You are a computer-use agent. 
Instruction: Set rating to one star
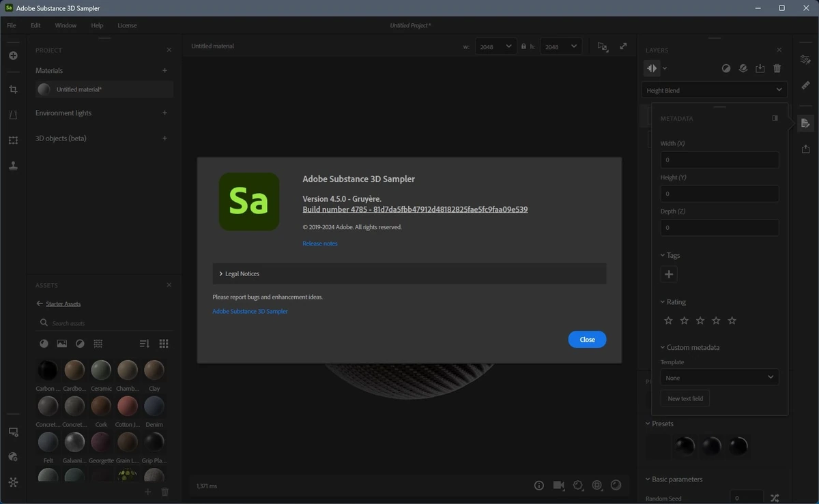[668, 321]
